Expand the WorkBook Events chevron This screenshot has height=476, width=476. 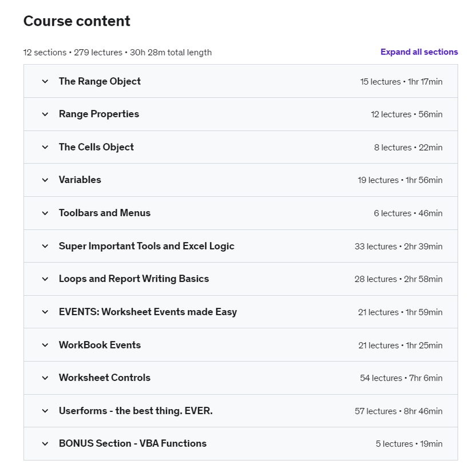(45, 345)
